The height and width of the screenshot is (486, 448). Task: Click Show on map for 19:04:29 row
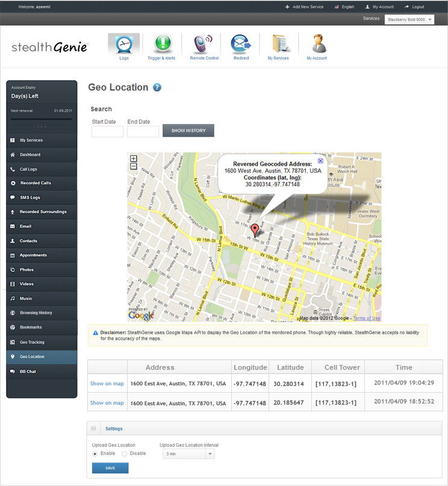click(x=107, y=384)
